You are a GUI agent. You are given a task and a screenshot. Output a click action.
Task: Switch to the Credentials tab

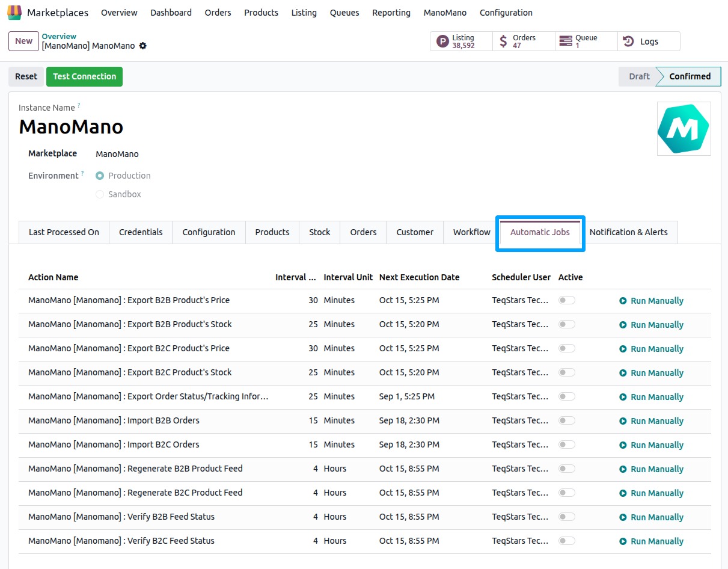(141, 232)
